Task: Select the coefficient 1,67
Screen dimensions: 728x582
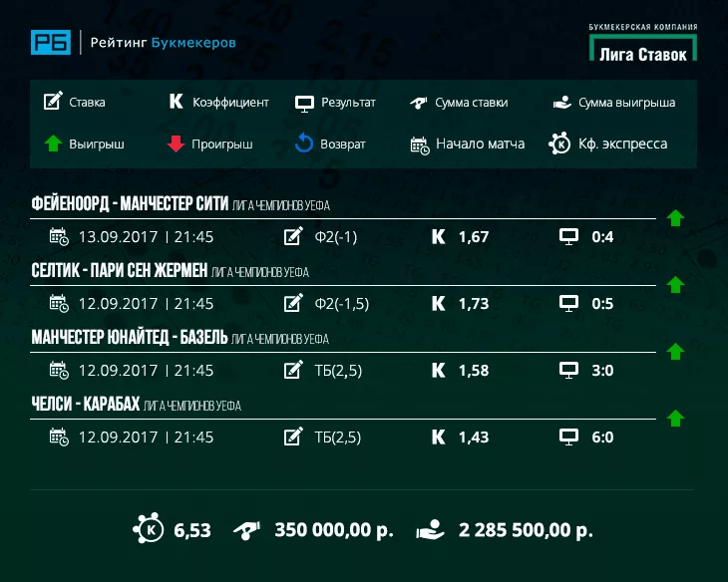Action: coord(474,237)
